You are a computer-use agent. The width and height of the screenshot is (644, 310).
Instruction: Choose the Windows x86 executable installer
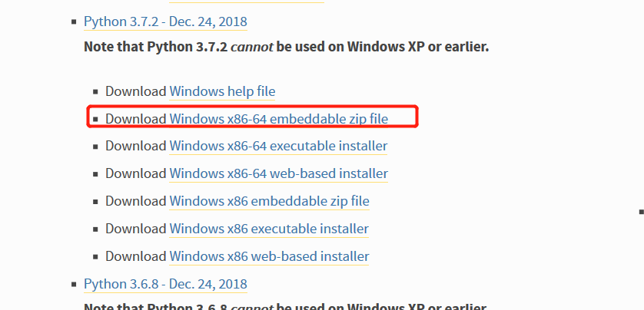click(269, 229)
